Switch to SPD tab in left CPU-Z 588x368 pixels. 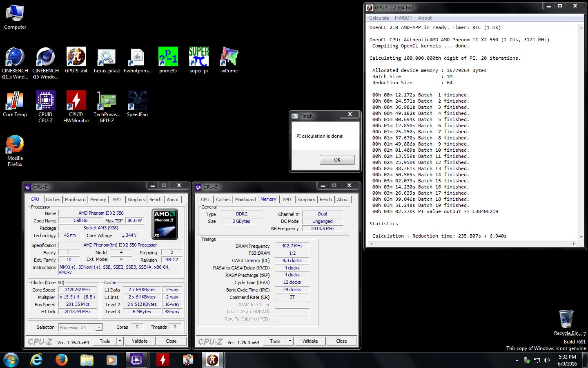[117, 200]
